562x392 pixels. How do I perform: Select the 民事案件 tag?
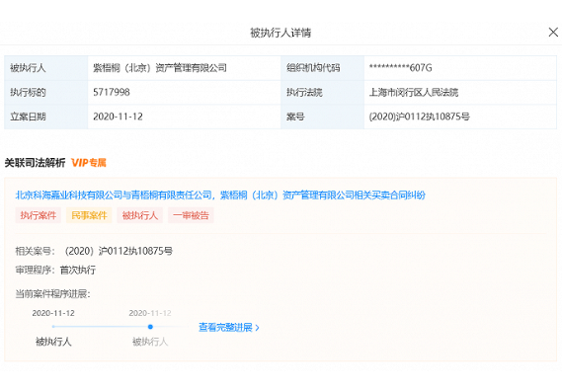click(89, 215)
